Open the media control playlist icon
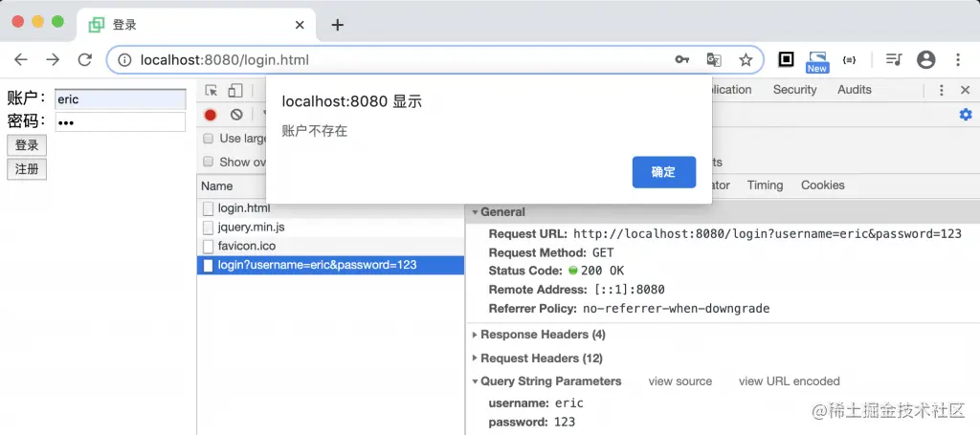This screenshot has height=435, width=980. [894, 60]
